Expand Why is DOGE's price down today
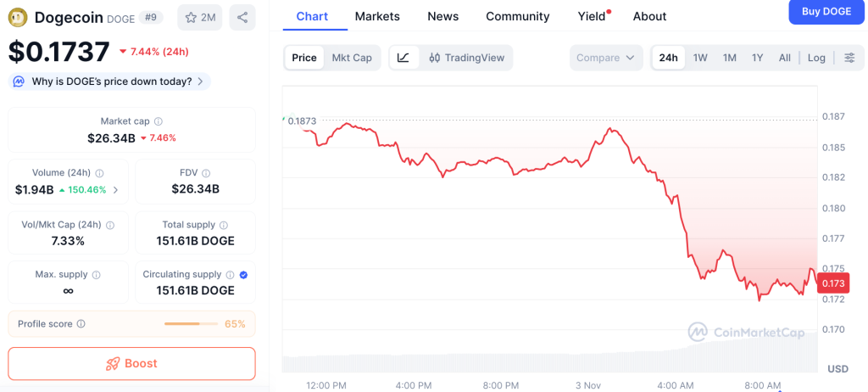 click(x=109, y=81)
